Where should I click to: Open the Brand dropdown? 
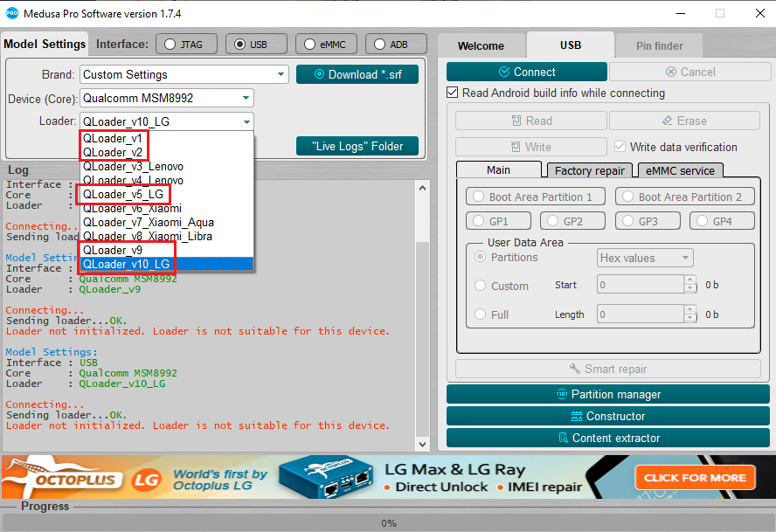pyautogui.click(x=184, y=74)
